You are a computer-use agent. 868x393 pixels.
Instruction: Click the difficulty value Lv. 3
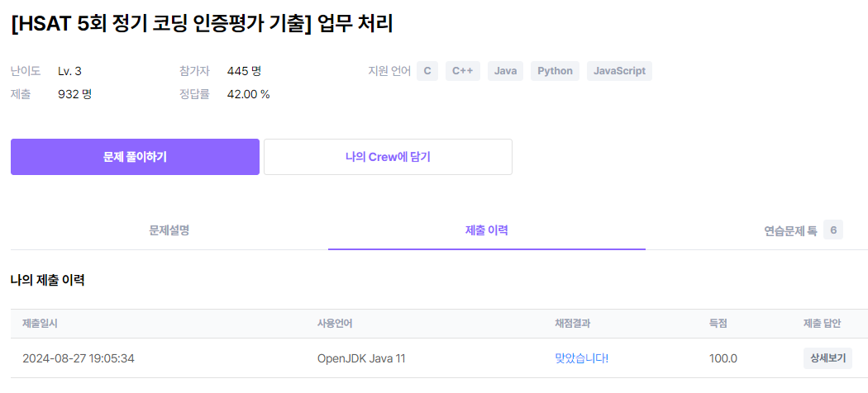[69, 71]
